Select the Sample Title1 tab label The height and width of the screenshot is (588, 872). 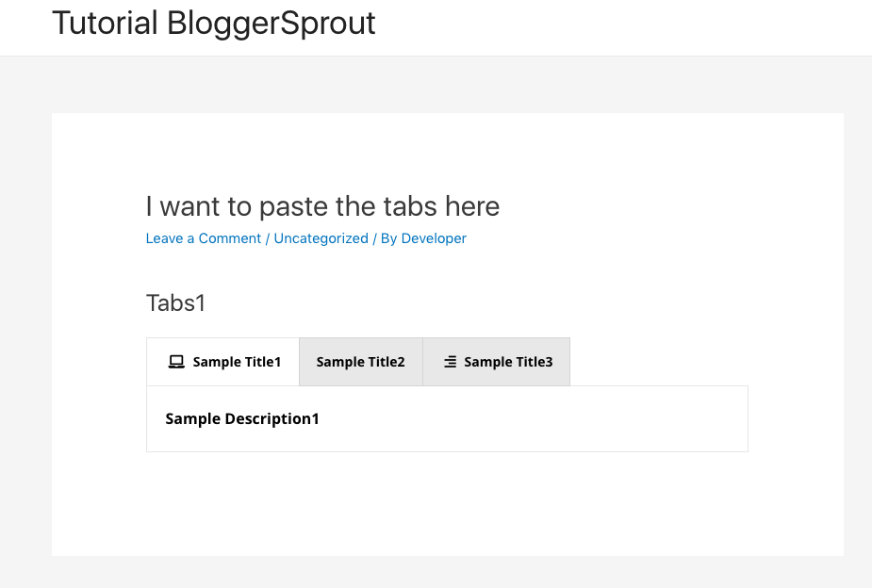237,362
